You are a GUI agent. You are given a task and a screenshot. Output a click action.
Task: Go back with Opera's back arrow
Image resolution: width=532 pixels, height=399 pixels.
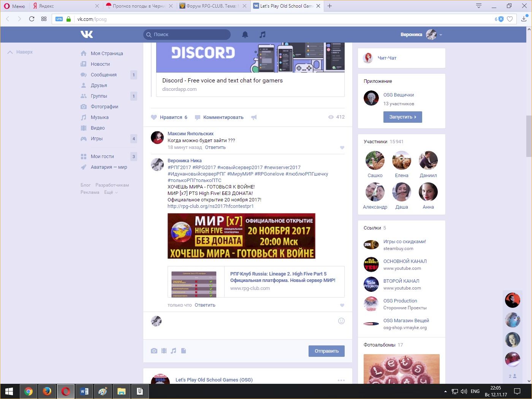[8, 19]
